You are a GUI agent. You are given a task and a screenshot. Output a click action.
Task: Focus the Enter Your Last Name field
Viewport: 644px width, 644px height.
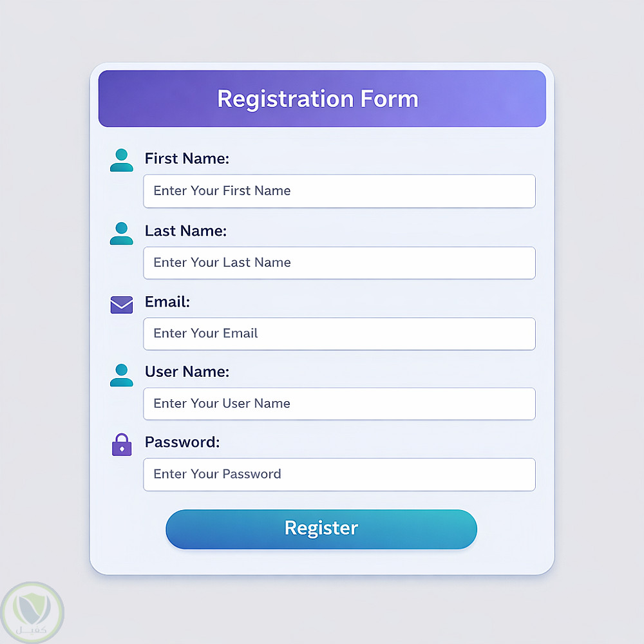pyautogui.click(x=339, y=263)
